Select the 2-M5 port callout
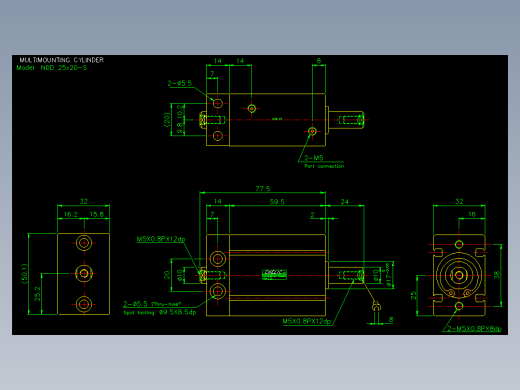This screenshot has width=520, height=390. [314, 158]
